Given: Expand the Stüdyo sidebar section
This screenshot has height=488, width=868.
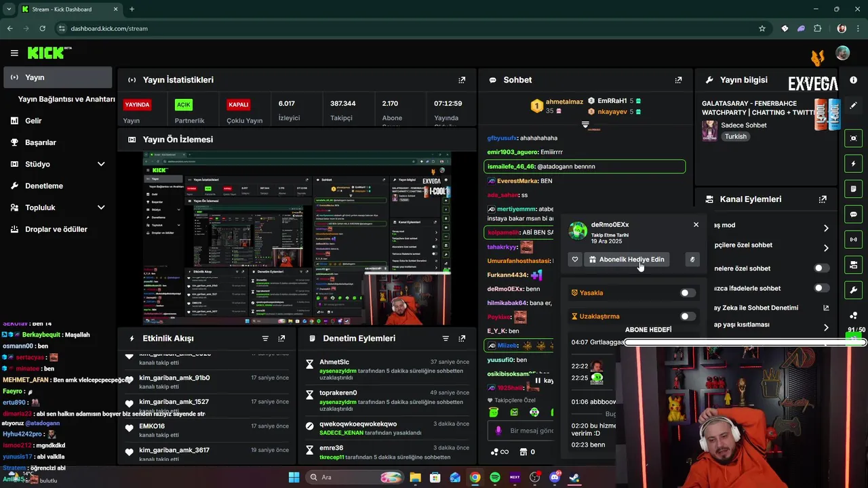Looking at the screenshot, I should coord(101,164).
